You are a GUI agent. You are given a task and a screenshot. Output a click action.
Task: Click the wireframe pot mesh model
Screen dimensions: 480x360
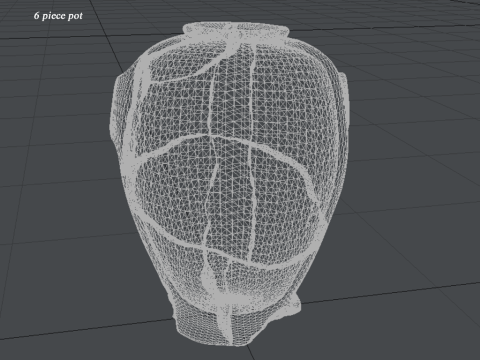[230, 184]
